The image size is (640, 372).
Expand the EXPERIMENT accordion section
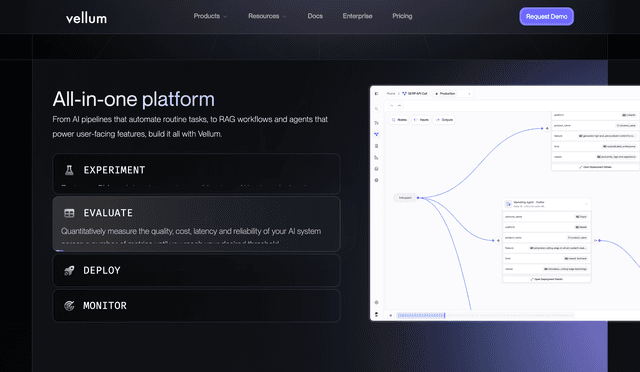click(196, 174)
